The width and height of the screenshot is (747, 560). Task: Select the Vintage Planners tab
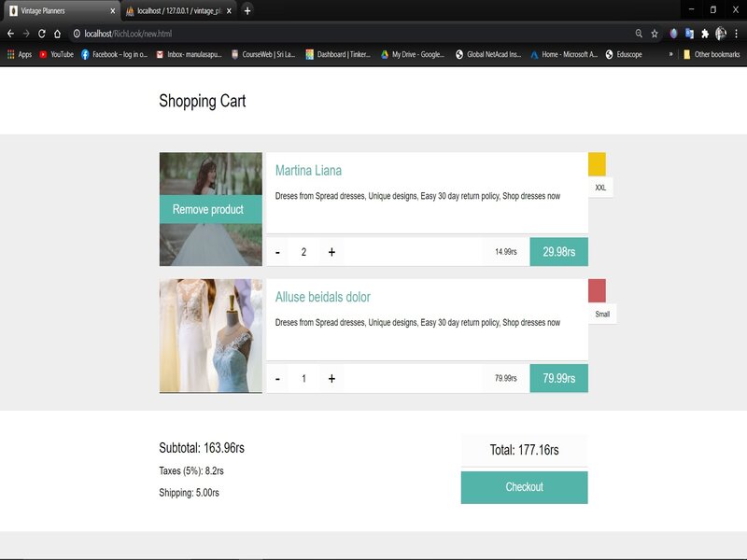56,10
